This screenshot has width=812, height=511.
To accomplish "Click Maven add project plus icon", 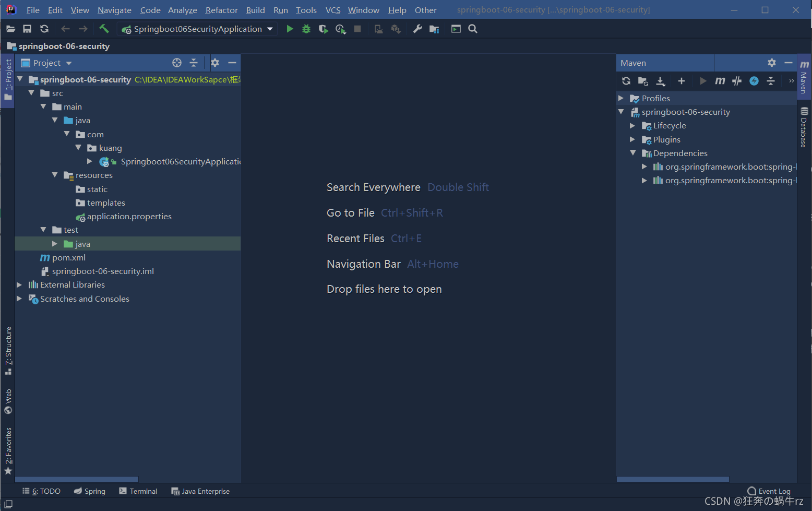I will click(682, 81).
